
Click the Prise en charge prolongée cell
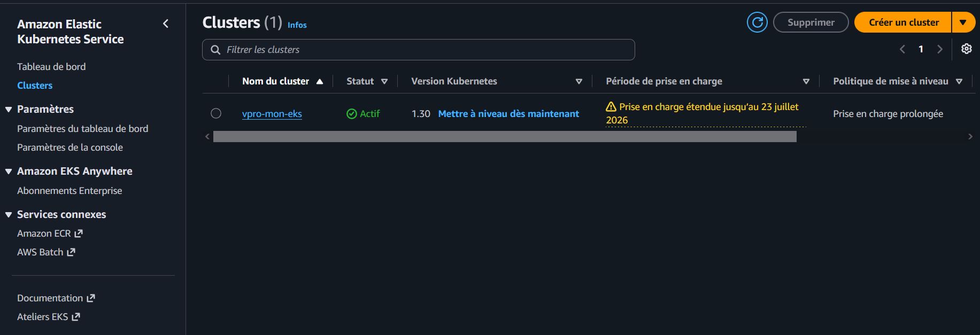click(x=888, y=114)
